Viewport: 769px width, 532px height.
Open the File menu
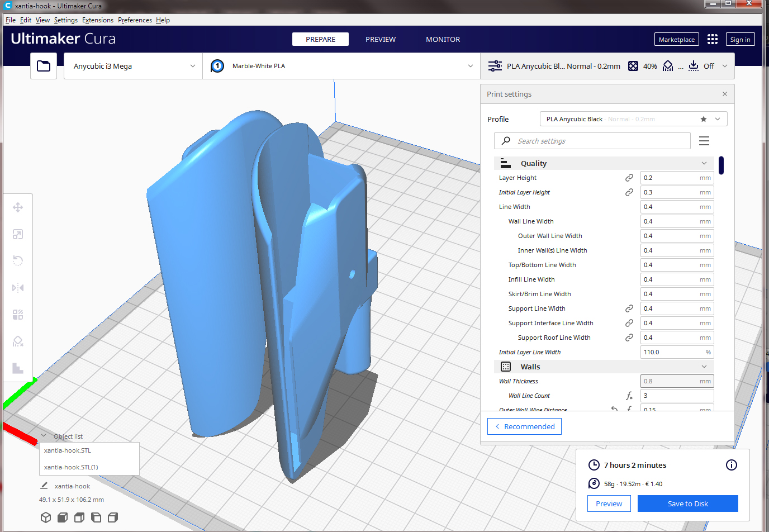(11, 20)
